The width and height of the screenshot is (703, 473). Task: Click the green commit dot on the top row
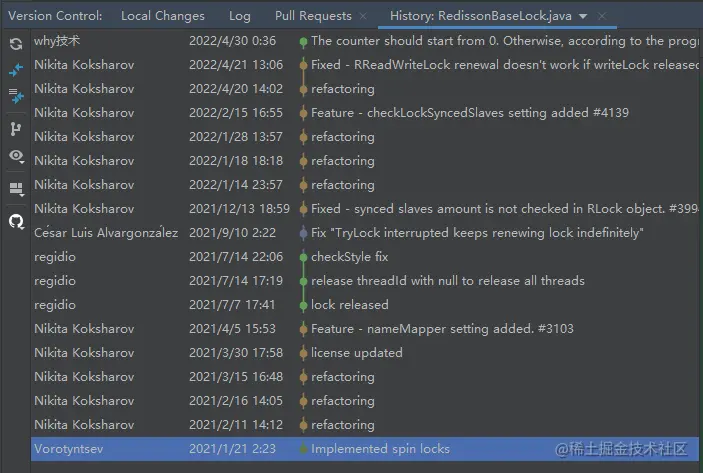click(x=303, y=42)
